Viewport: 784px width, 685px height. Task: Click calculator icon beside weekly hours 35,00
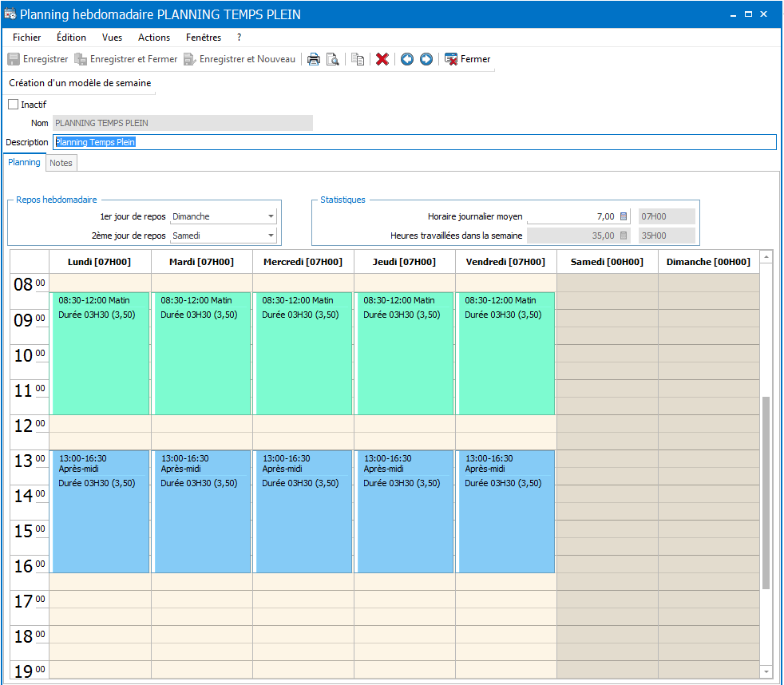(624, 236)
